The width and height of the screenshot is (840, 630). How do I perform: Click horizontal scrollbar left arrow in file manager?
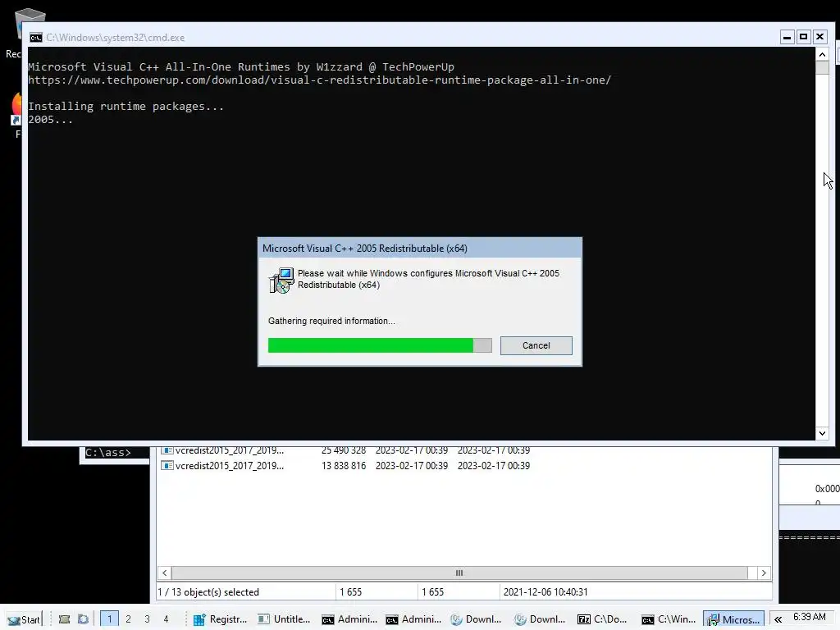click(x=164, y=573)
